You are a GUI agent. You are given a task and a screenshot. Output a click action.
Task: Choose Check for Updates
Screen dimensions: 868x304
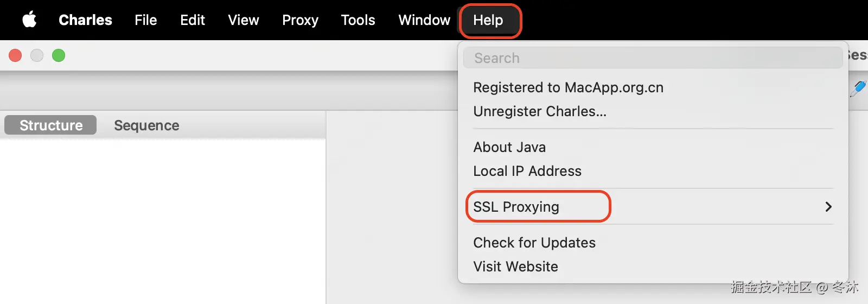(x=534, y=243)
